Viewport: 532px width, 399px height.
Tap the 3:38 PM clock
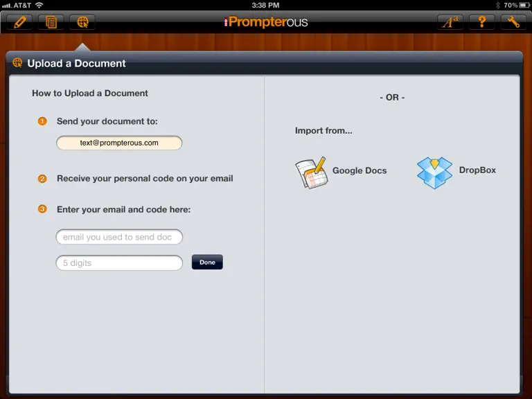click(x=266, y=5)
